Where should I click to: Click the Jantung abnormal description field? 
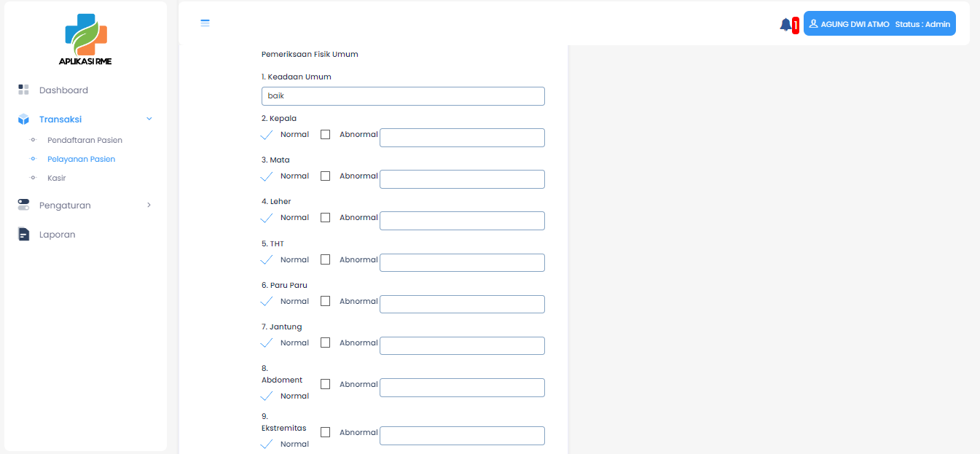click(462, 345)
